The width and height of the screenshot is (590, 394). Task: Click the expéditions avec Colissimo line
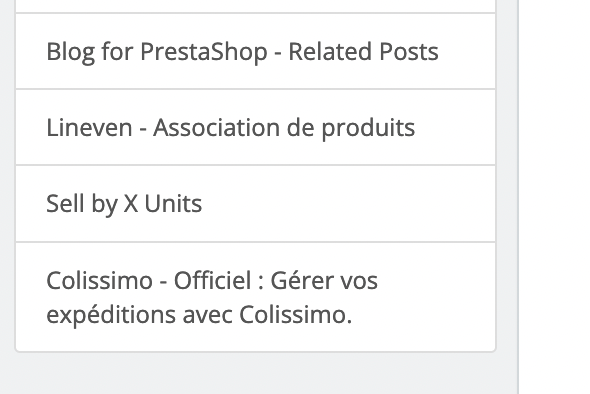coord(199,315)
